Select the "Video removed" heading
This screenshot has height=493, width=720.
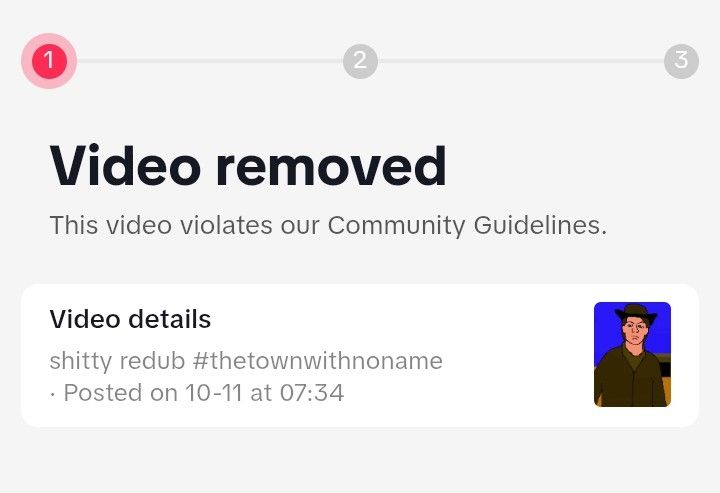248,166
